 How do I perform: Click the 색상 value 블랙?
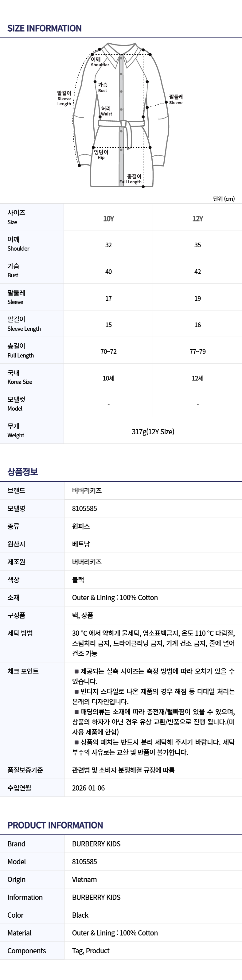coord(78,580)
